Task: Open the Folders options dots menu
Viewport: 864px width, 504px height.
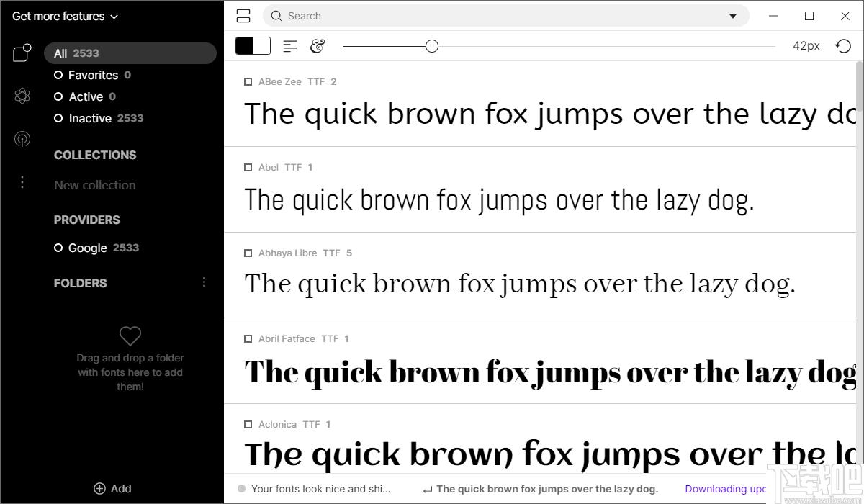Action: pos(204,282)
